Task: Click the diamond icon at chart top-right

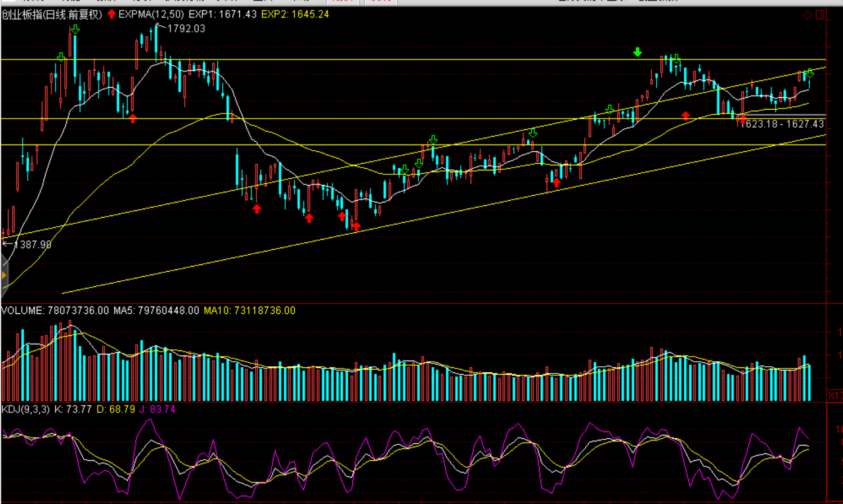Action: click(x=808, y=15)
